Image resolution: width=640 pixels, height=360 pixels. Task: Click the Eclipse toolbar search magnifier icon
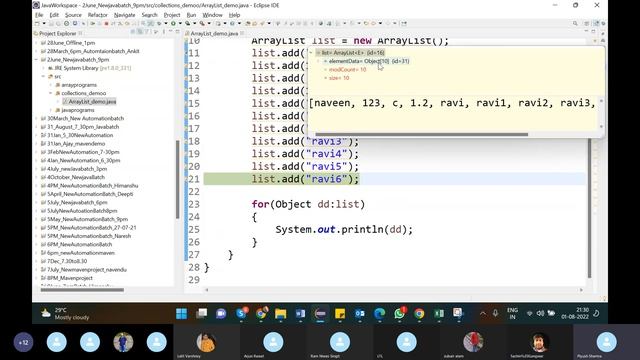point(575,24)
